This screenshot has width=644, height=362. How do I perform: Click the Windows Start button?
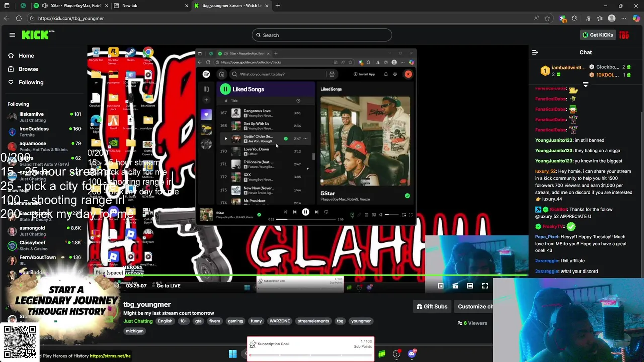233,354
